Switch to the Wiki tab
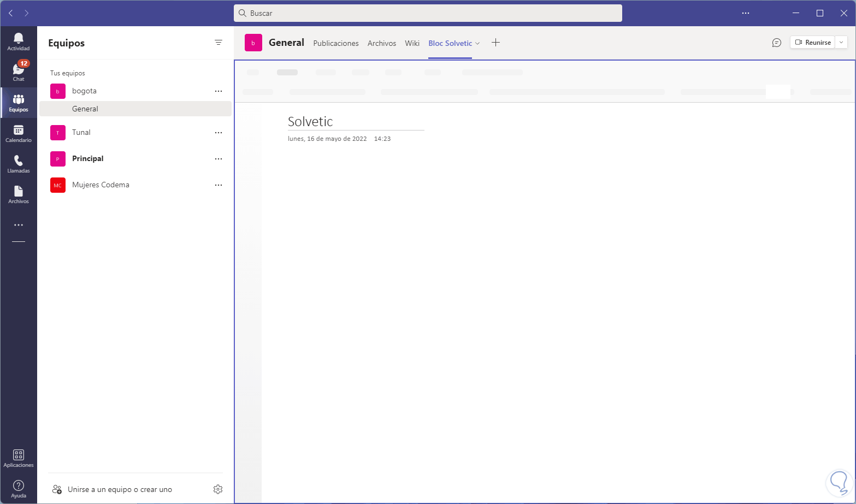This screenshot has height=504, width=856. click(x=412, y=43)
